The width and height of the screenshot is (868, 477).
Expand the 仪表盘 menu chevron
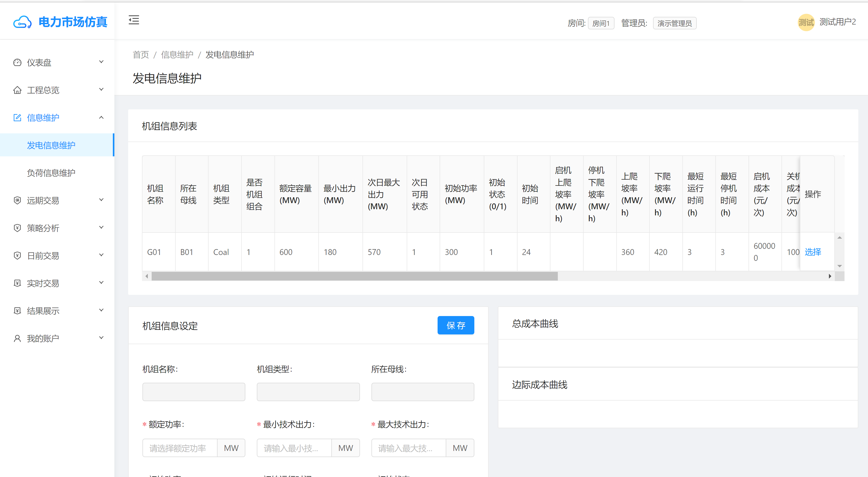pyautogui.click(x=101, y=62)
